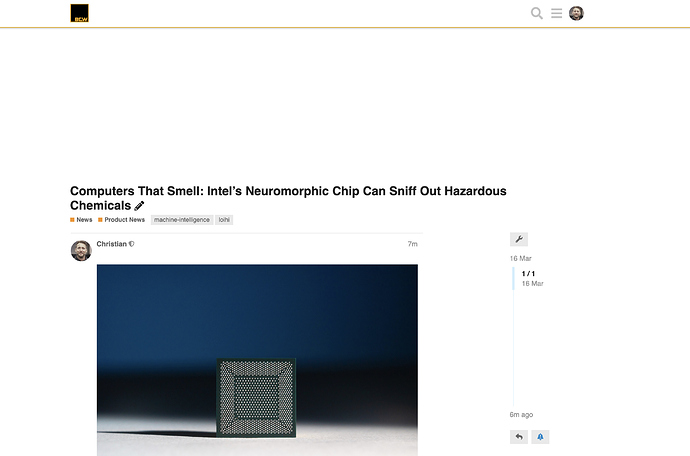Click the timeline scroller handle bar
The width and height of the screenshot is (690, 456).
tap(514, 278)
